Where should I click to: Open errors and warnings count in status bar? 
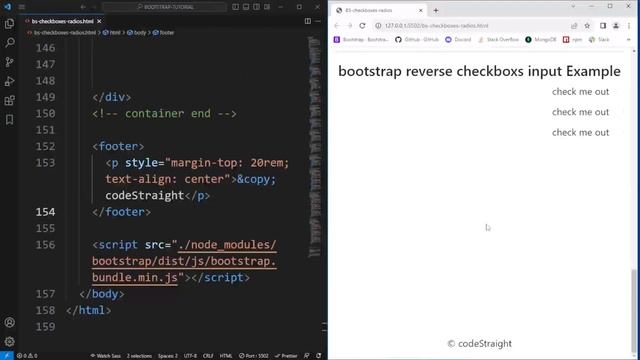tap(27, 356)
